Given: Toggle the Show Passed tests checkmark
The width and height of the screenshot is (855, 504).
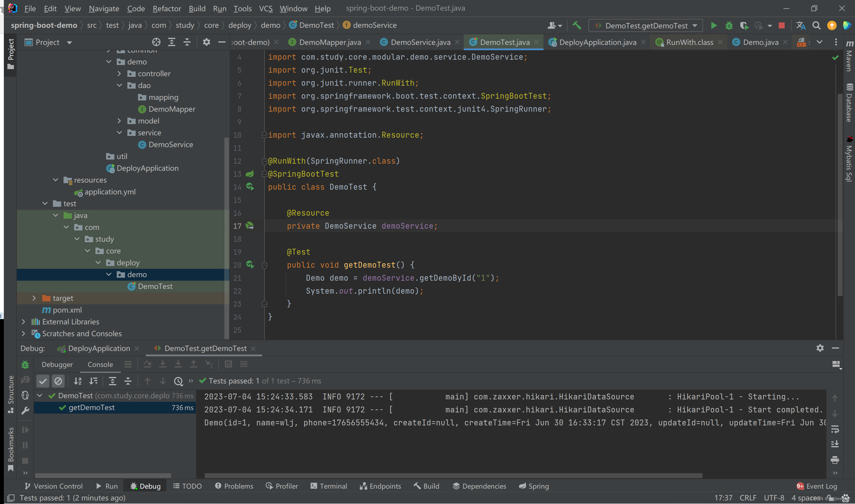Looking at the screenshot, I should coord(43,381).
